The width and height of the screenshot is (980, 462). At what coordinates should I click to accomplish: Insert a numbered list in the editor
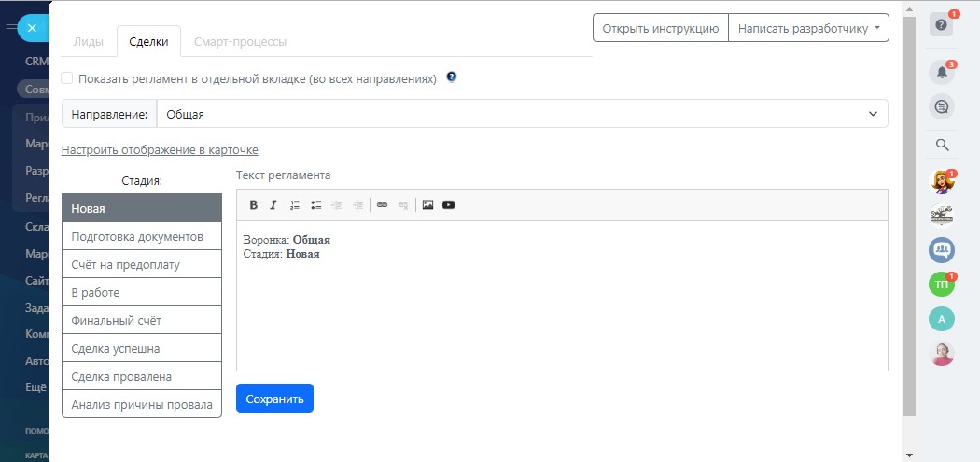[x=295, y=205]
